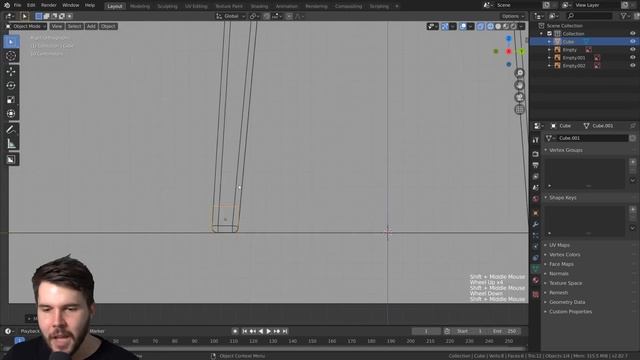Toggle camera view icon in viewport
This screenshot has width=640, height=360.
(520, 97)
